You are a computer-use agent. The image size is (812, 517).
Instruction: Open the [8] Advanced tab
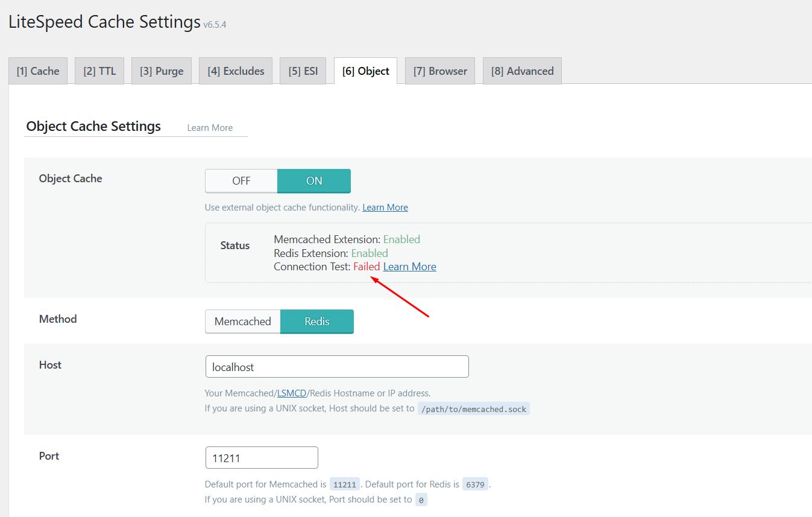[x=522, y=71]
